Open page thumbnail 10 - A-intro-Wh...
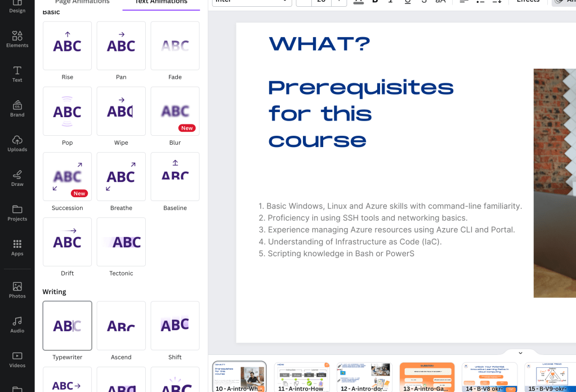Viewport: 576px width, 392px height. (x=239, y=377)
